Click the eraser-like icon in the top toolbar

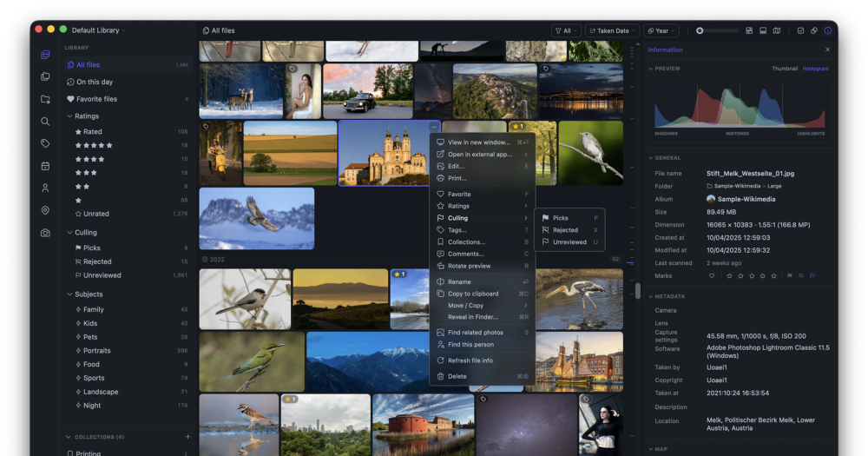(x=814, y=31)
